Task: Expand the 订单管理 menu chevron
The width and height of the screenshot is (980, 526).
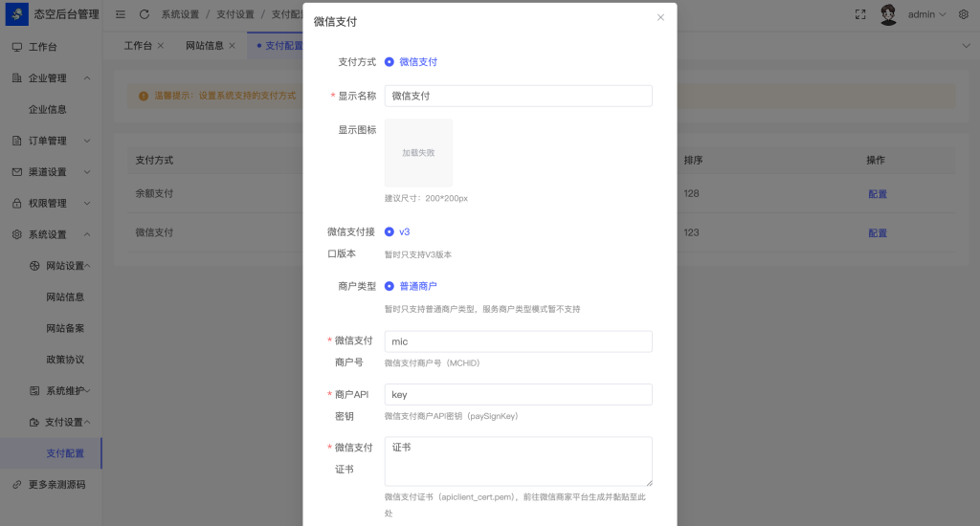Action: [87, 141]
